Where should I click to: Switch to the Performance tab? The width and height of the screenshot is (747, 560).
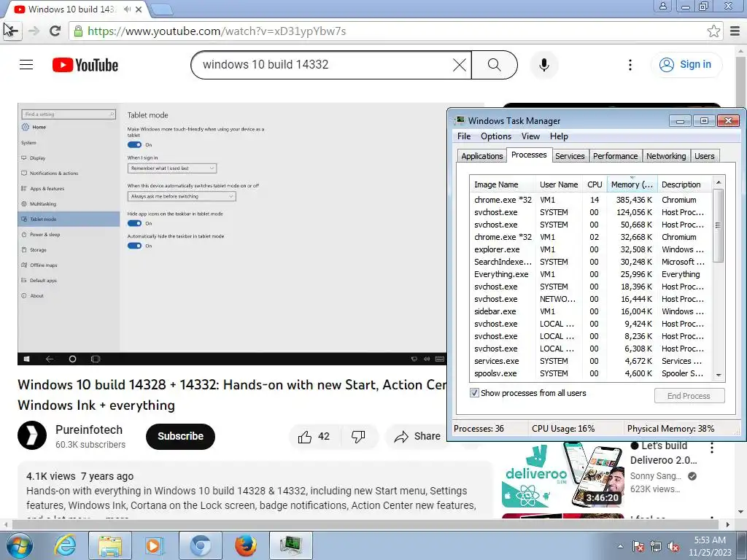tap(615, 156)
